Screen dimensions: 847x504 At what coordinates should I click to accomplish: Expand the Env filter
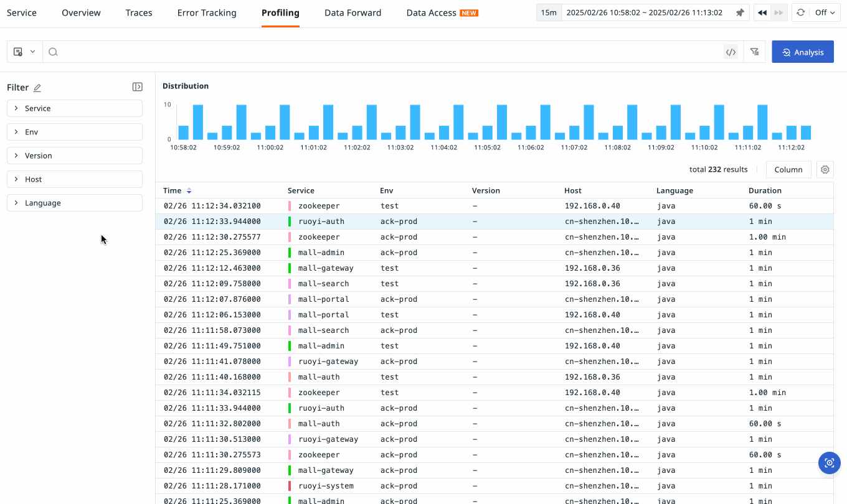tap(75, 132)
